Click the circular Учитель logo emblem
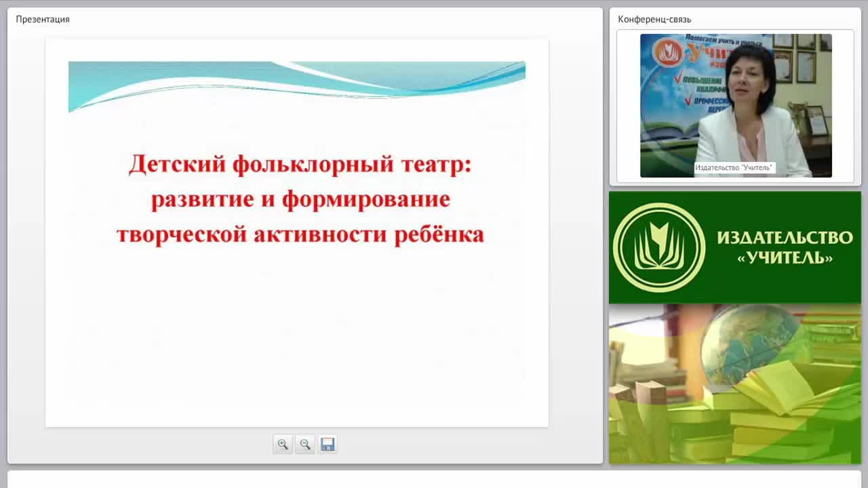This screenshot has height=488, width=868. [659, 247]
